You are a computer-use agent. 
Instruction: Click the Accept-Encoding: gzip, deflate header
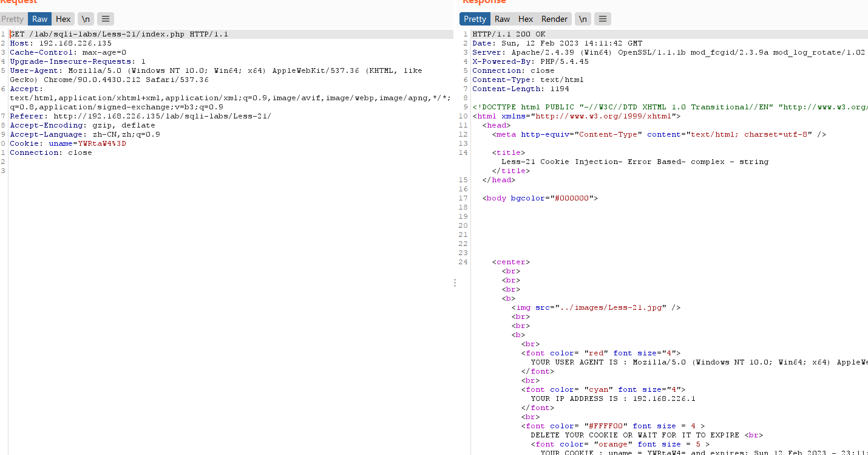click(x=83, y=125)
